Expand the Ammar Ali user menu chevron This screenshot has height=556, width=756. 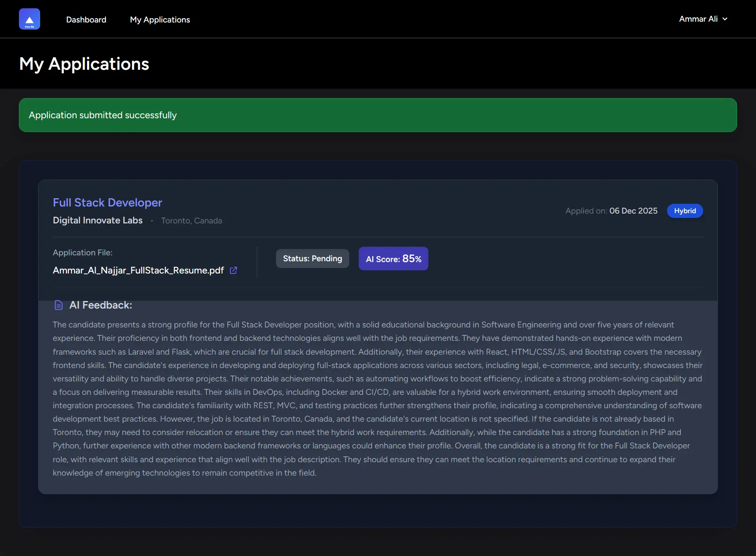pos(725,19)
